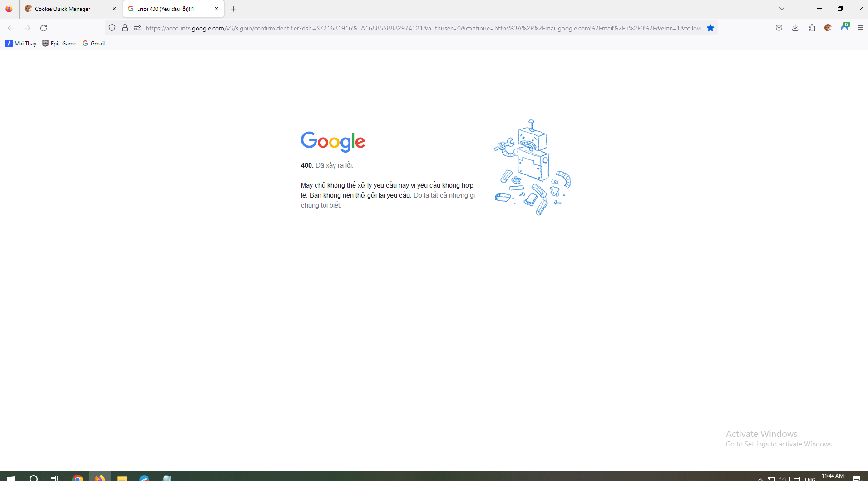Expand the list all tabs dropdown

[x=782, y=9]
